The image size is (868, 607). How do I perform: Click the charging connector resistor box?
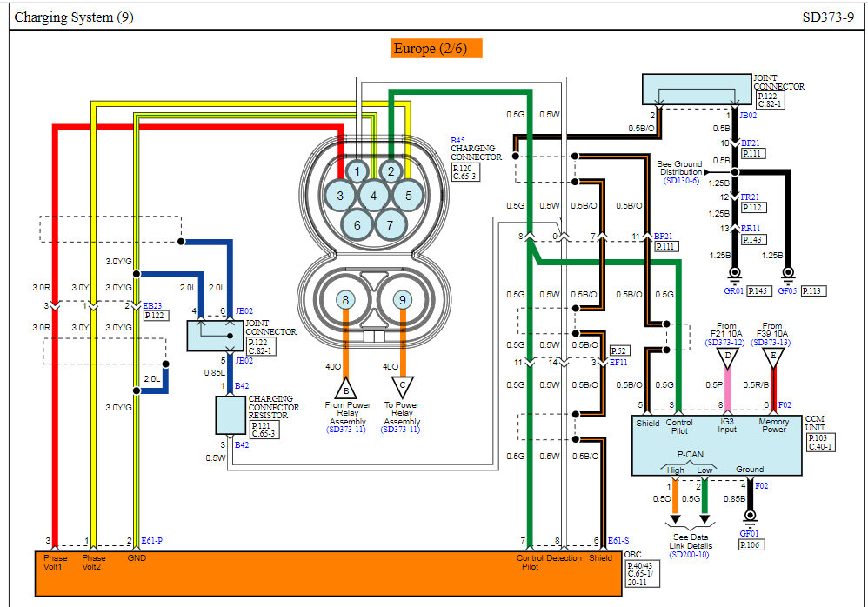(230, 415)
